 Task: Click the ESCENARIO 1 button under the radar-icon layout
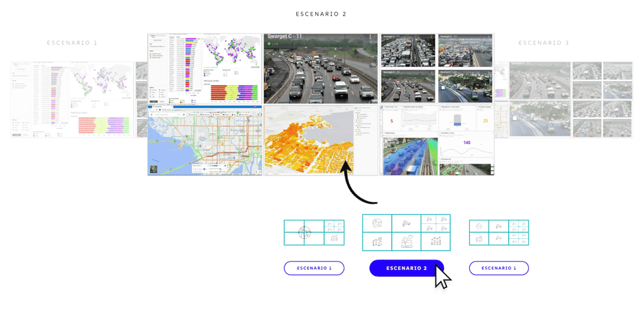pos(314,268)
